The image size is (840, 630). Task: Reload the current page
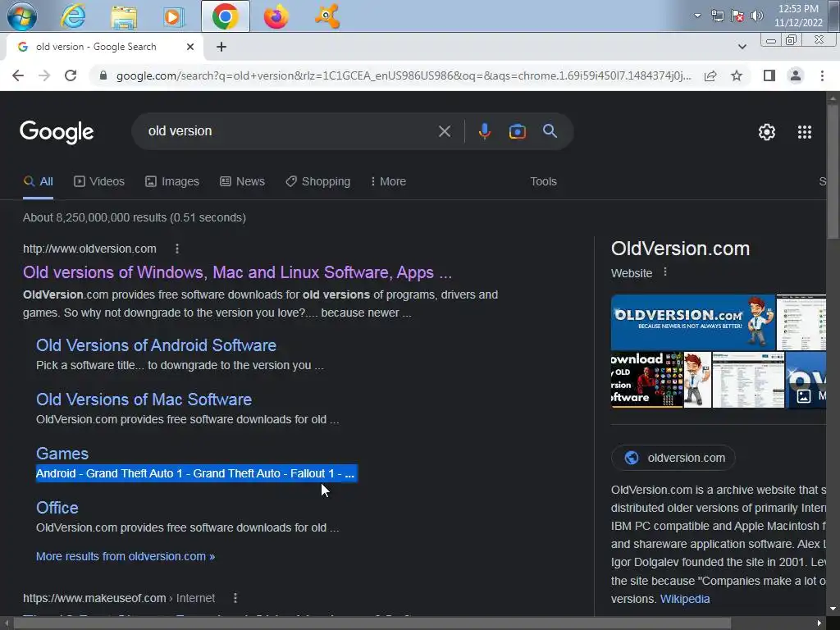71,75
